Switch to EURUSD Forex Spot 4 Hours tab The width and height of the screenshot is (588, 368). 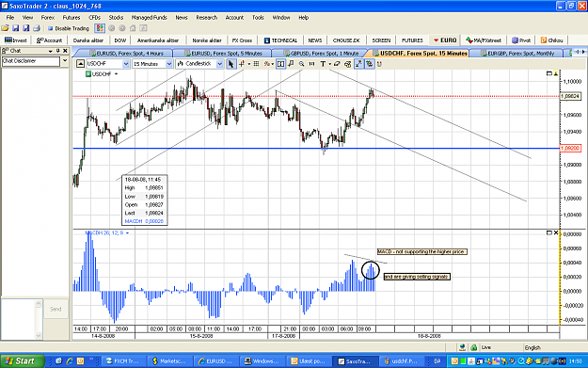(x=126, y=54)
